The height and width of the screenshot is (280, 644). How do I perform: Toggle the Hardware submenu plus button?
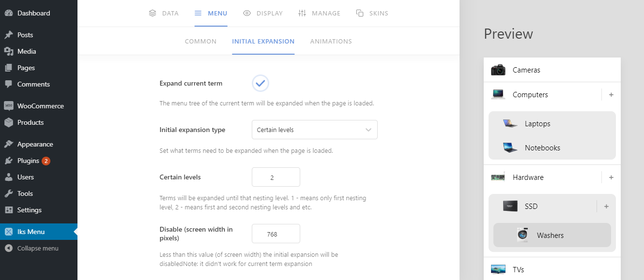pyautogui.click(x=611, y=177)
